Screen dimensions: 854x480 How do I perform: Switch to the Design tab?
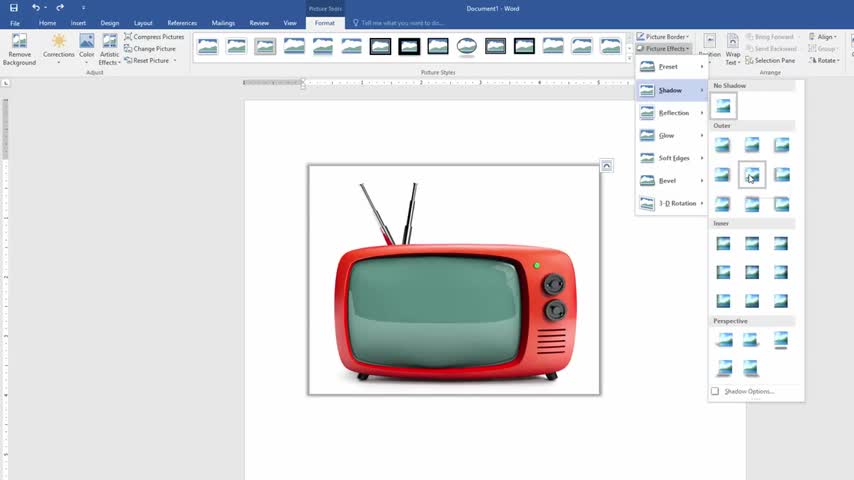(109, 23)
